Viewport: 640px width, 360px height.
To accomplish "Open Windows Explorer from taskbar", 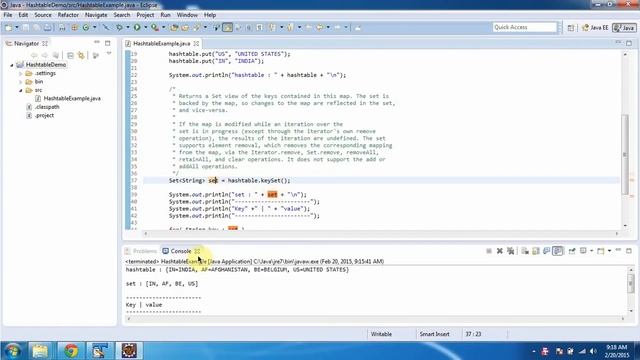I will point(40,351).
